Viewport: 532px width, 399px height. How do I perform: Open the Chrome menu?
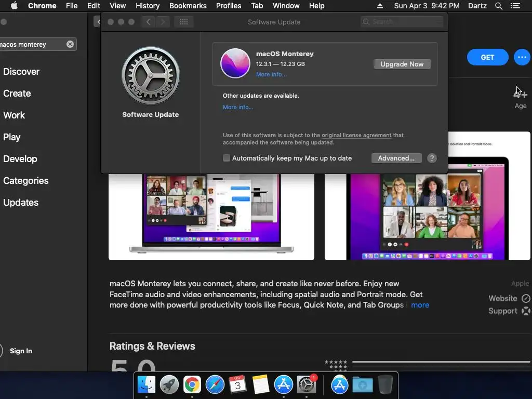pyautogui.click(x=42, y=6)
